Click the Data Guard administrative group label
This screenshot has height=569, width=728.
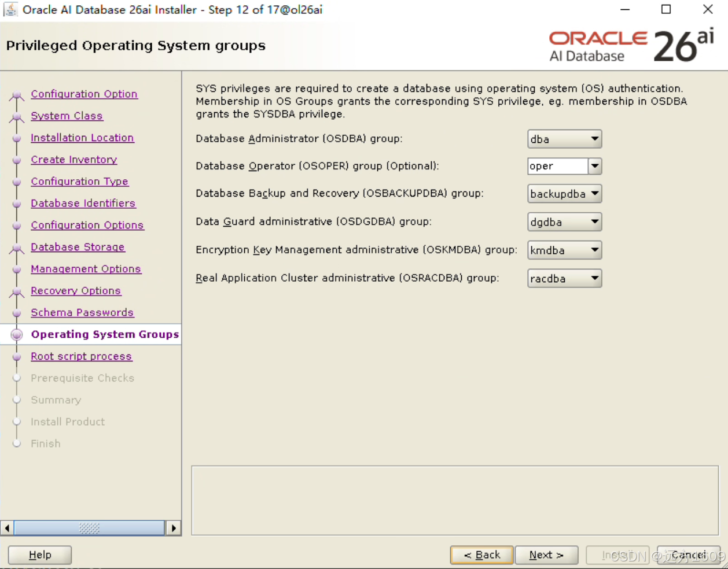313,222
